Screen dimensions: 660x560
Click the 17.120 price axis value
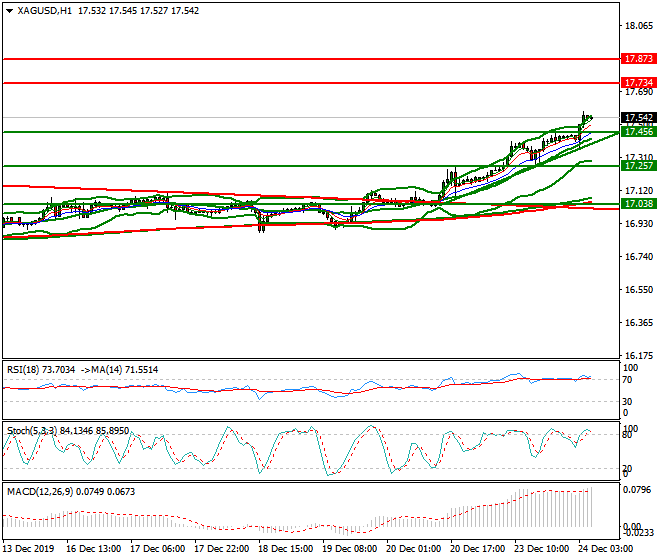point(639,191)
